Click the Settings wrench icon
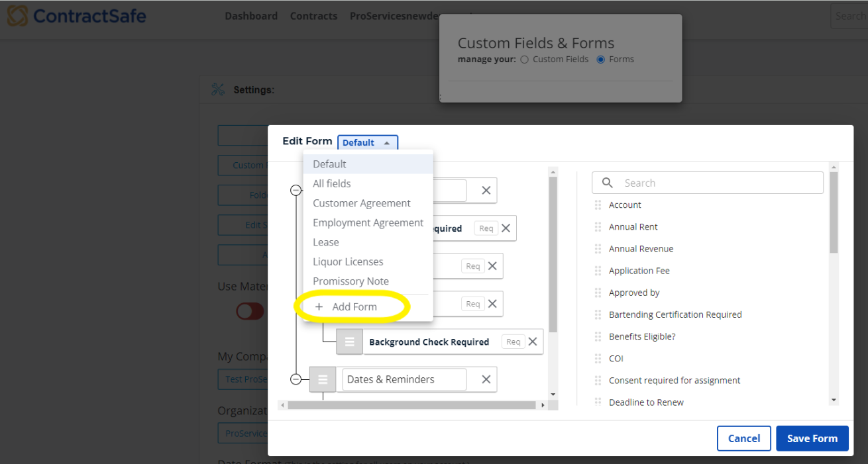This screenshot has width=868, height=464. point(218,89)
